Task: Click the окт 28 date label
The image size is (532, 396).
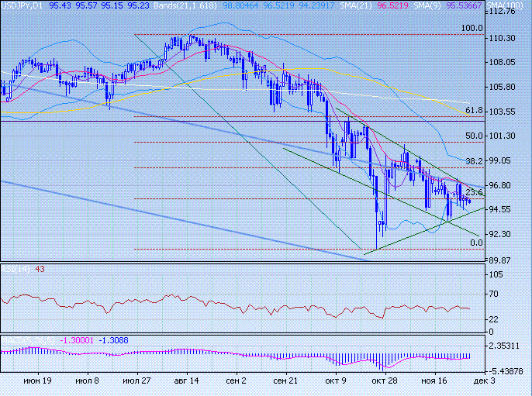Action: 385,381
